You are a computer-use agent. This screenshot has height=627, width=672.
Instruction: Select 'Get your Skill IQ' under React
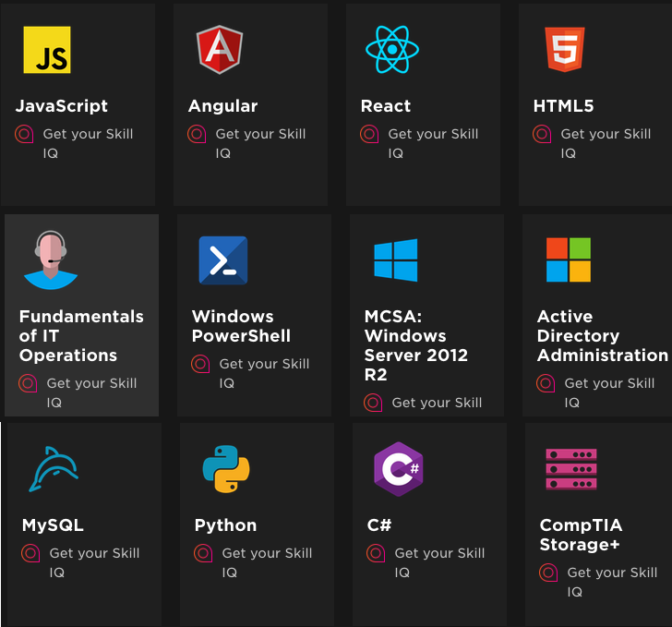[433, 143]
